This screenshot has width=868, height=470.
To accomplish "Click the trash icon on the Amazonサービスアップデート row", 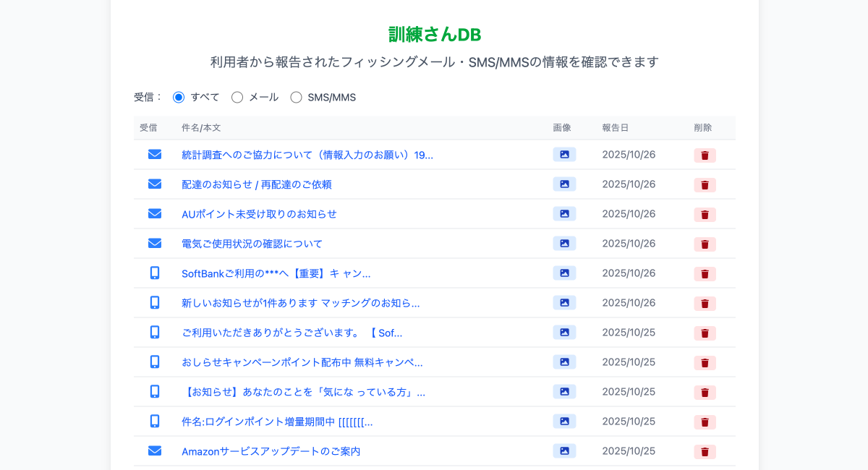I will coord(705,451).
